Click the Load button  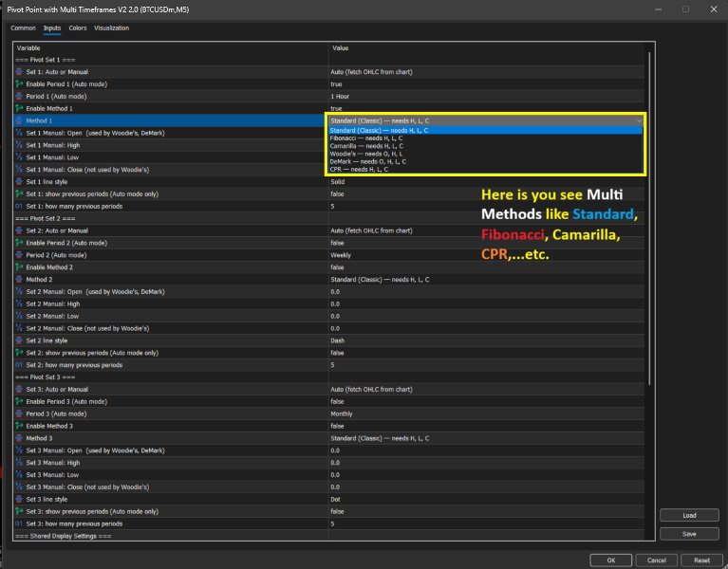[689, 515]
